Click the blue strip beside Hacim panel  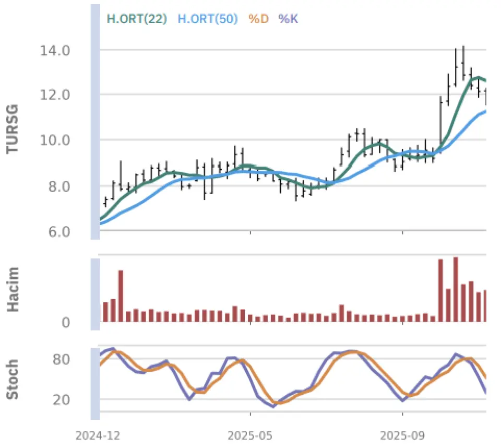(95, 294)
